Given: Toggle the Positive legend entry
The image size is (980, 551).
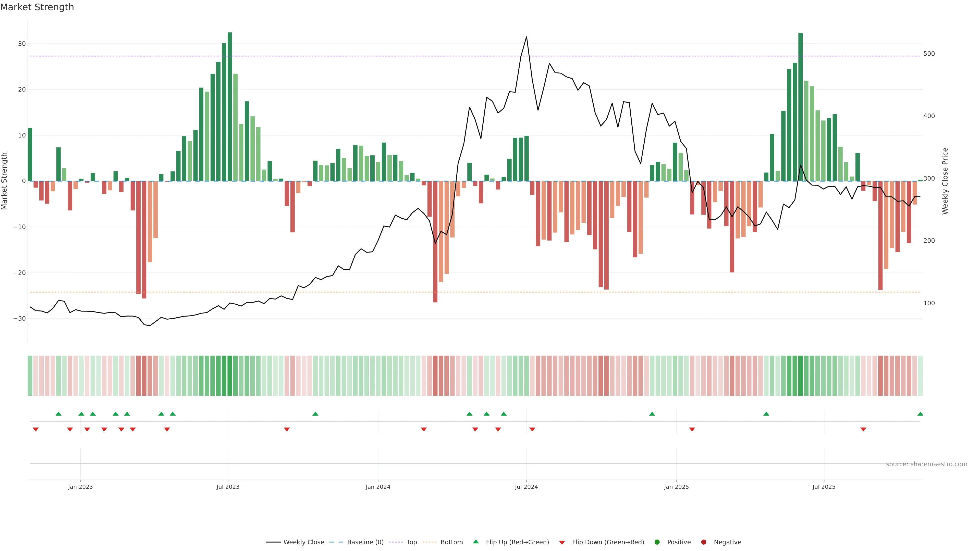Looking at the screenshot, I should point(679,542).
